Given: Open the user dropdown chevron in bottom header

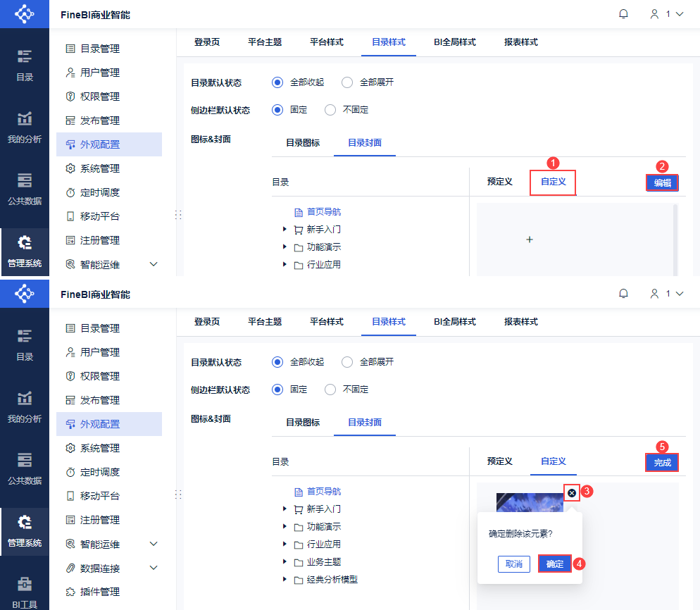Looking at the screenshot, I should point(680,294).
